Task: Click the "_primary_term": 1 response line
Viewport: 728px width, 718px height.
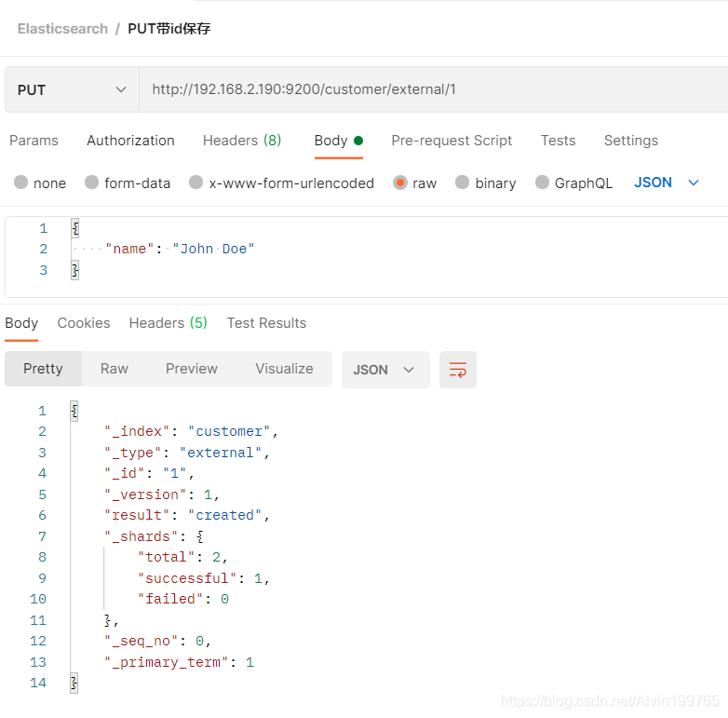Action: pyautogui.click(x=180, y=662)
